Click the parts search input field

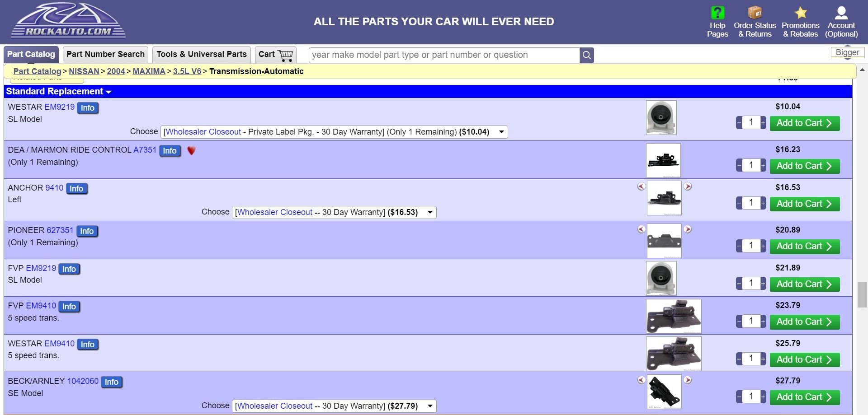pyautogui.click(x=444, y=55)
